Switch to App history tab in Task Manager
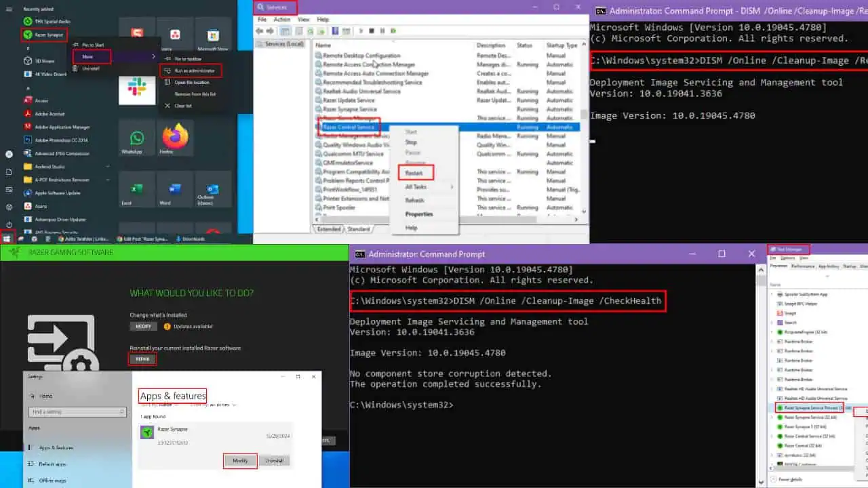The height and width of the screenshot is (488, 868). click(829, 266)
